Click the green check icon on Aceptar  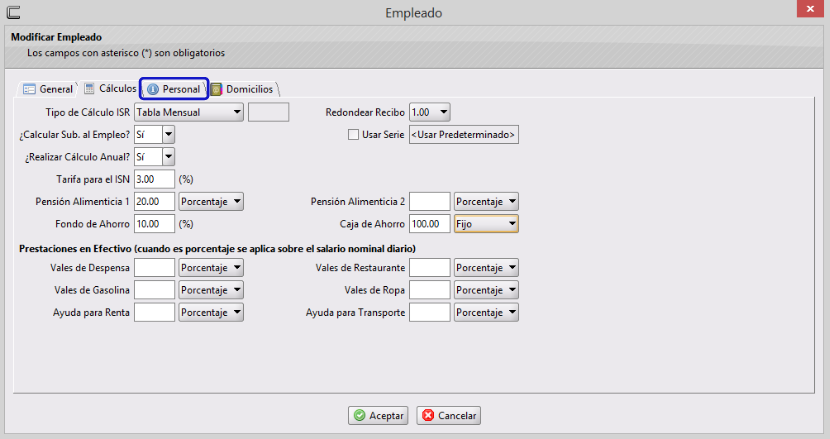tap(359, 416)
